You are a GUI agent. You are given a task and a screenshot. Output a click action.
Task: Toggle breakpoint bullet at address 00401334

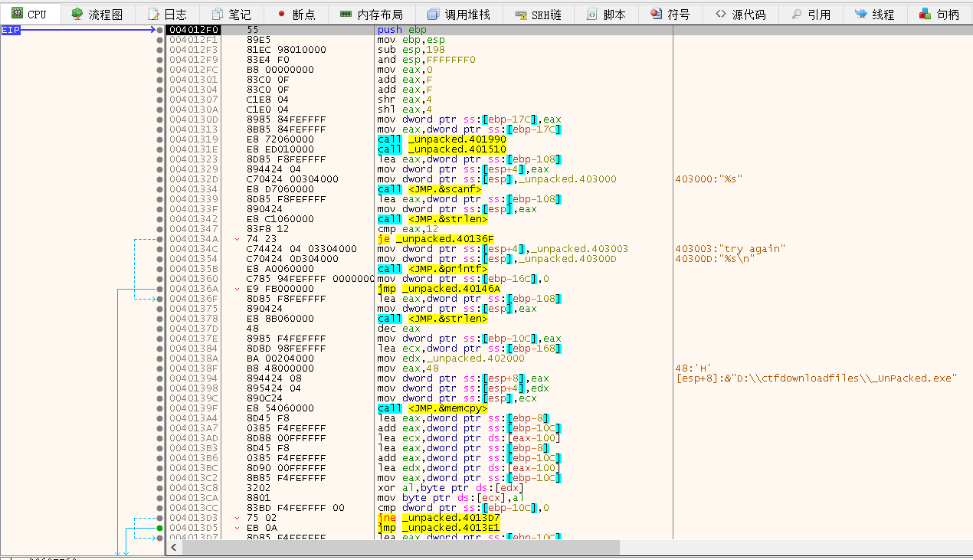point(159,189)
